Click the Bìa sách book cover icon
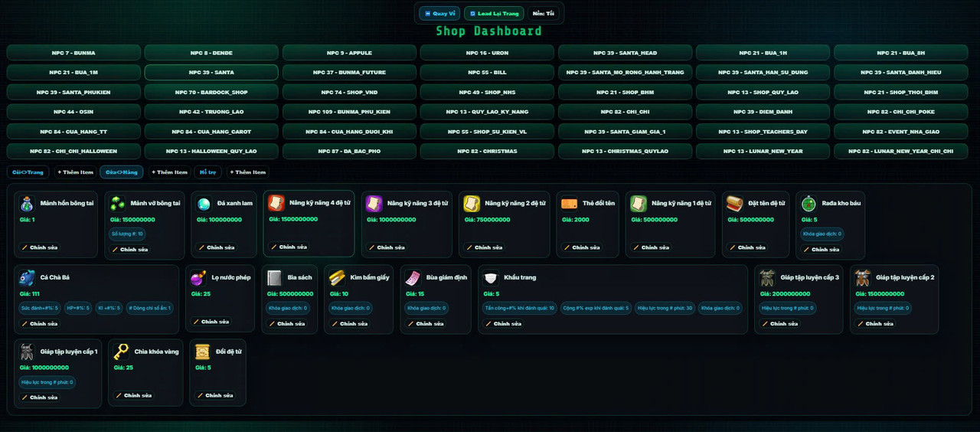Image resolution: width=980 pixels, height=432 pixels. (275, 278)
